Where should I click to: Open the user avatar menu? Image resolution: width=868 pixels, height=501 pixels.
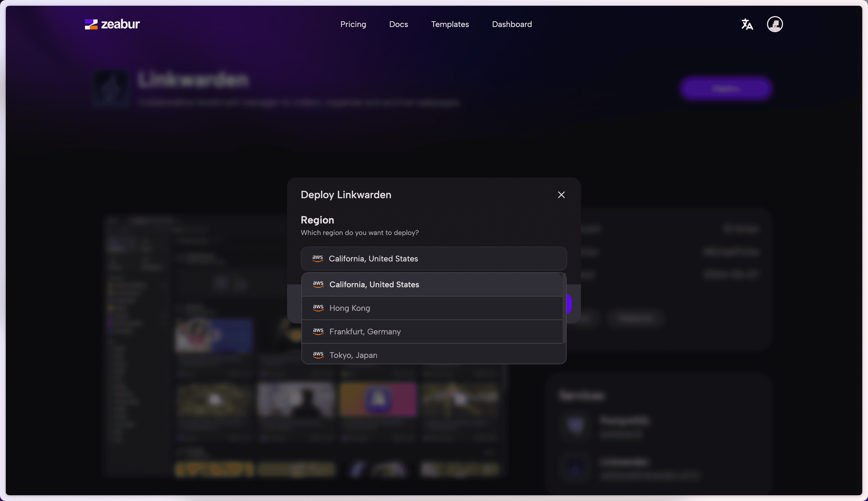tap(775, 24)
